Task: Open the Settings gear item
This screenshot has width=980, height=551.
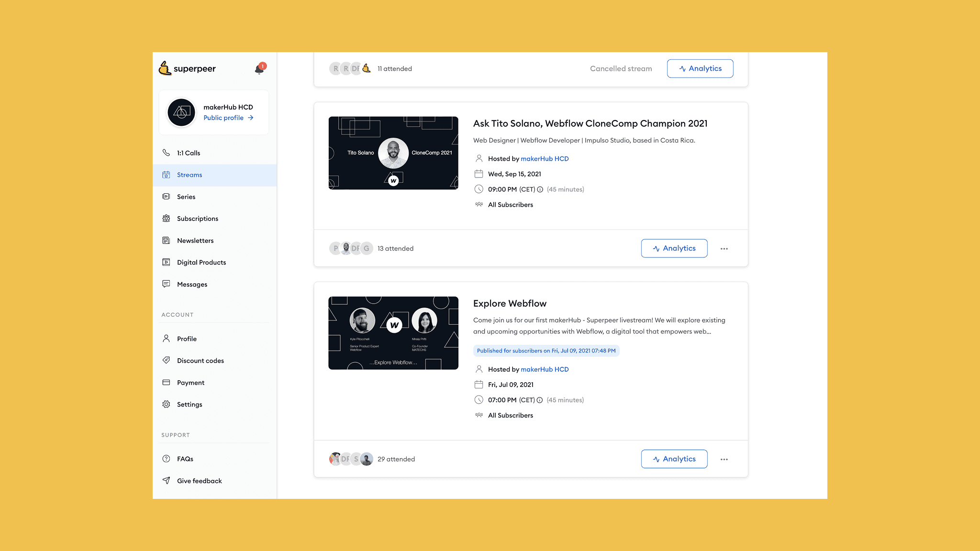Action: tap(189, 404)
